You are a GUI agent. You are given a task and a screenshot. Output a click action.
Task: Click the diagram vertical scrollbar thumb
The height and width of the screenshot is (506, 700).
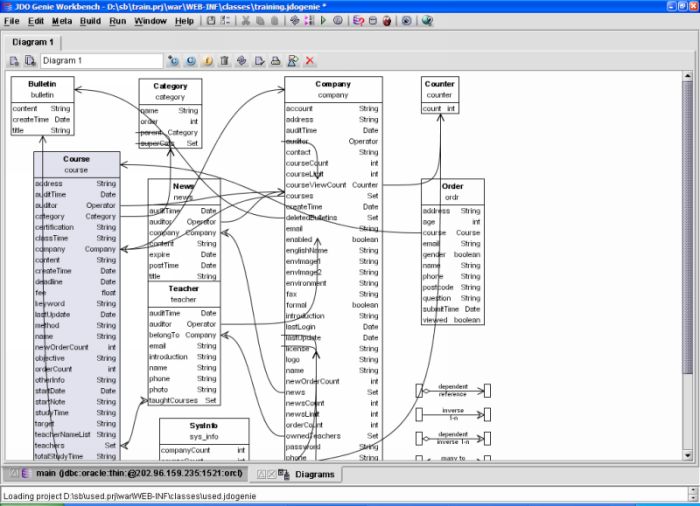click(x=688, y=227)
